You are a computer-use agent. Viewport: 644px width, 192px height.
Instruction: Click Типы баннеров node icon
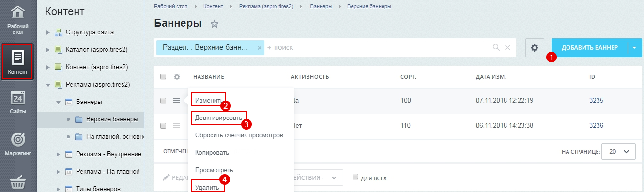tap(69, 189)
